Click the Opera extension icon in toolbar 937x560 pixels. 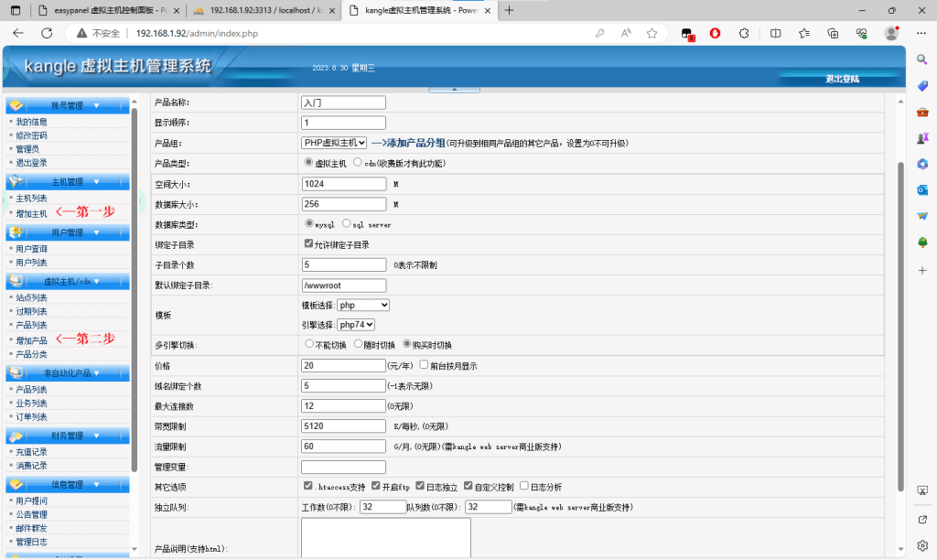(715, 32)
